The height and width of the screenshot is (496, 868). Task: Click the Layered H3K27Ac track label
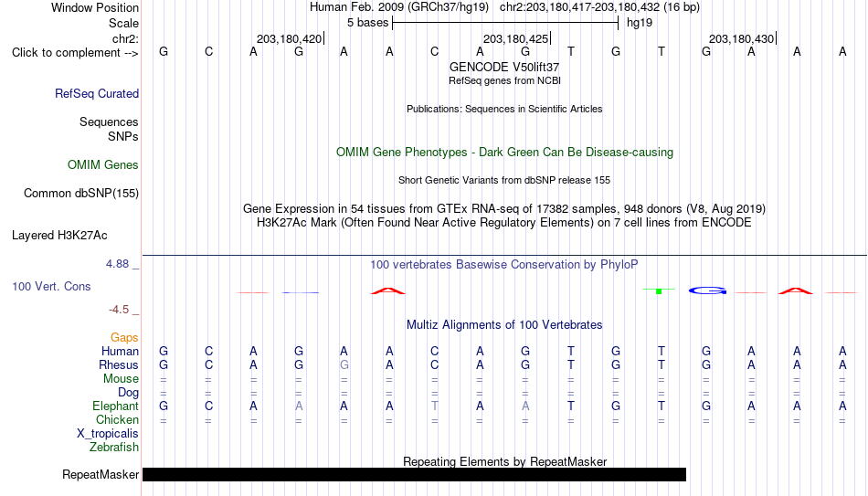click(59, 236)
